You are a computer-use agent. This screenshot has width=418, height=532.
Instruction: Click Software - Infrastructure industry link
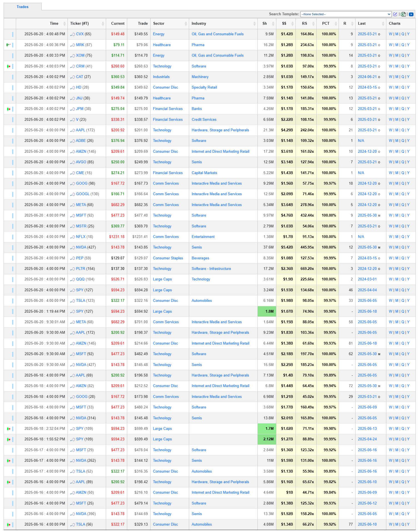pyautogui.click(x=211, y=269)
